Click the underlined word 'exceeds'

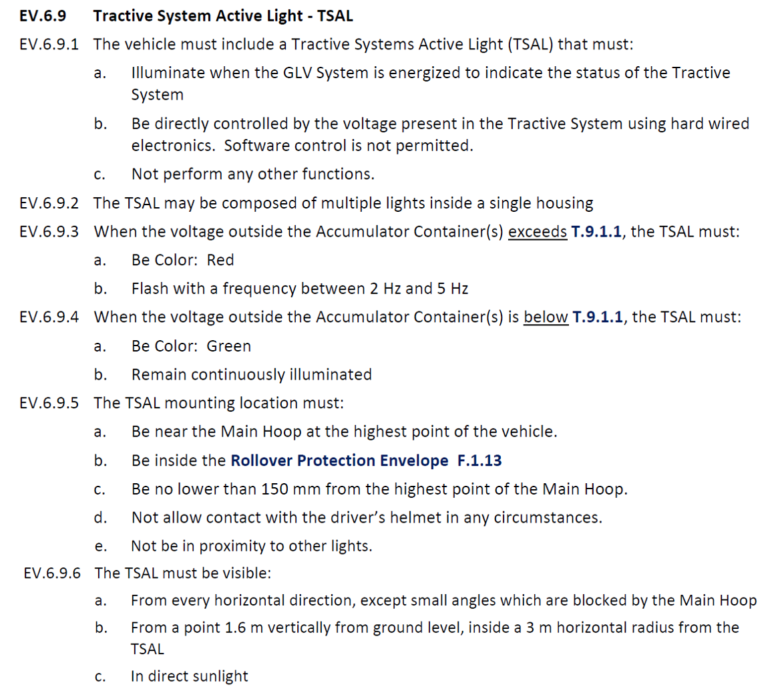click(538, 232)
